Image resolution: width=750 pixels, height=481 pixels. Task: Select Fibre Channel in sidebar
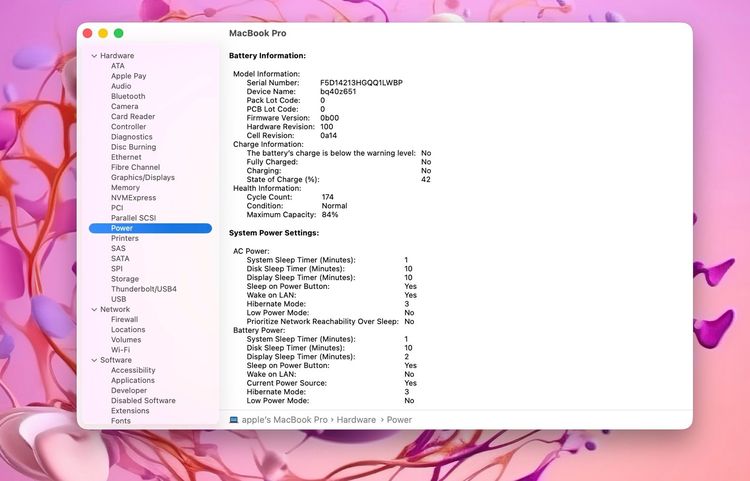(x=135, y=167)
